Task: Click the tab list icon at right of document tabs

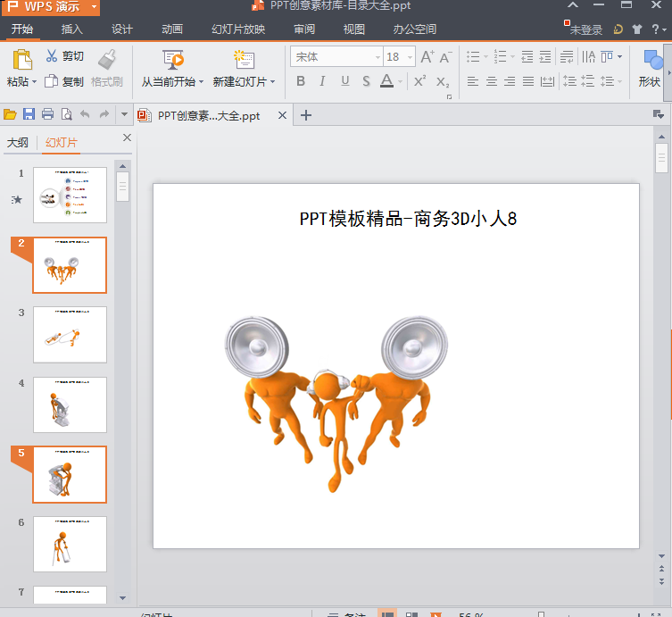Action: [x=658, y=114]
